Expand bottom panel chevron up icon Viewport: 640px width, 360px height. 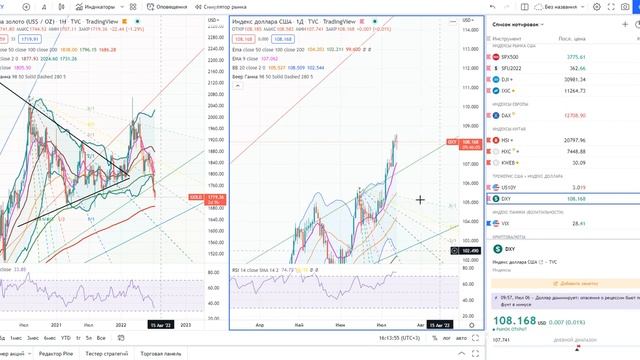[x=461, y=353]
